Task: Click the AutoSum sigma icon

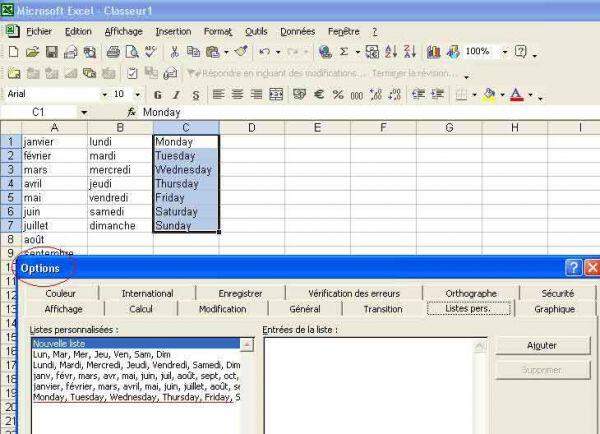Action: [x=344, y=52]
